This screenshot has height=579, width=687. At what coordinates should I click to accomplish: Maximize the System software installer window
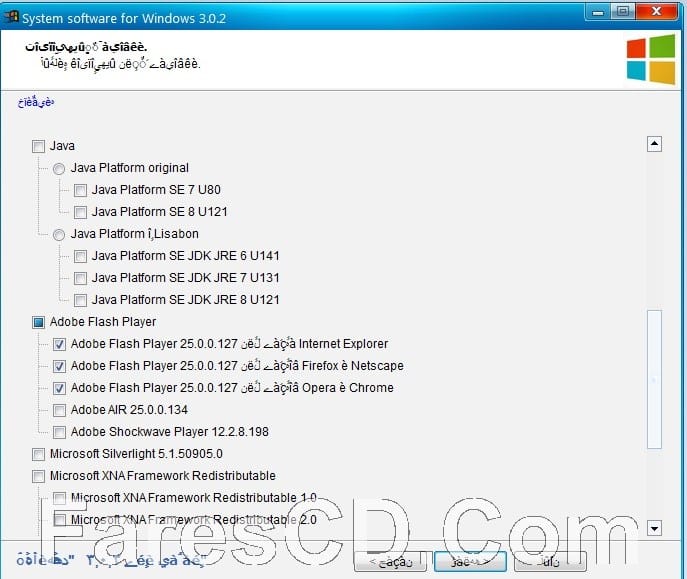tap(623, 12)
